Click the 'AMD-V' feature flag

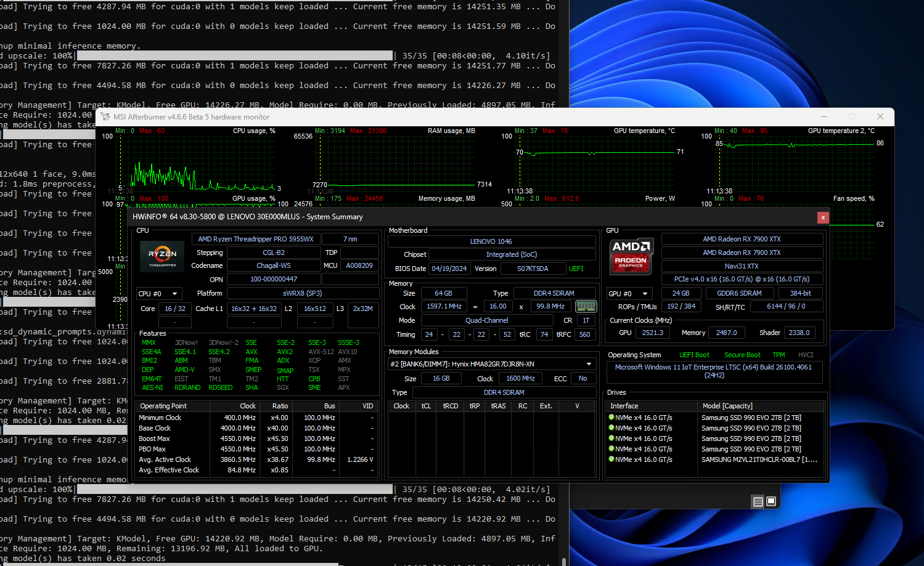tap(184, 370)
